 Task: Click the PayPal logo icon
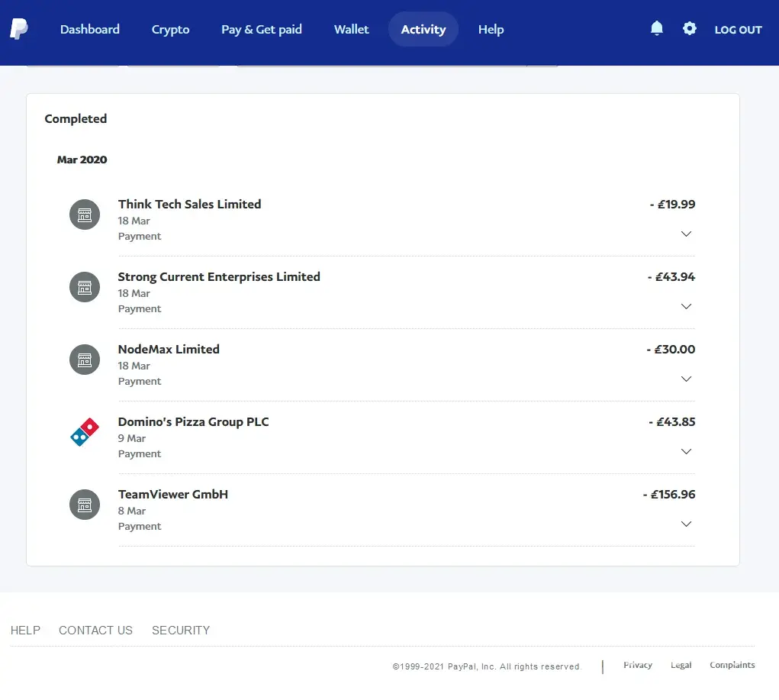click(x=19, y=29)
